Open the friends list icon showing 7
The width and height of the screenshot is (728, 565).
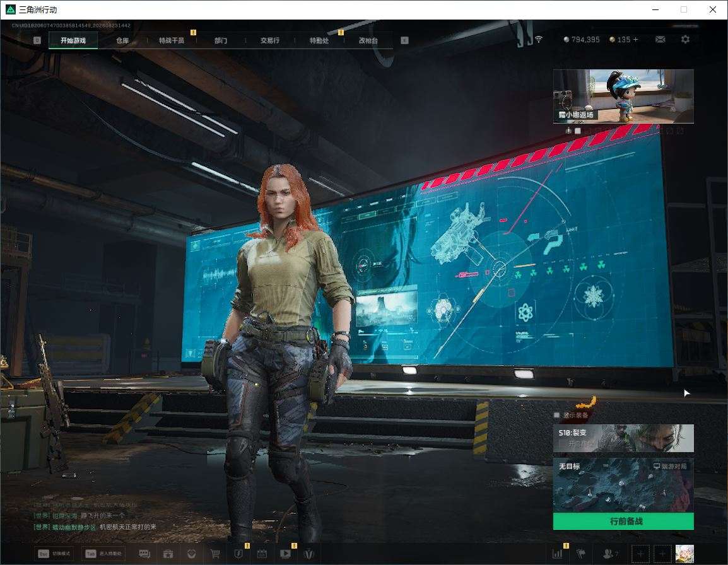pyautogui.click(x=610, y=554)
